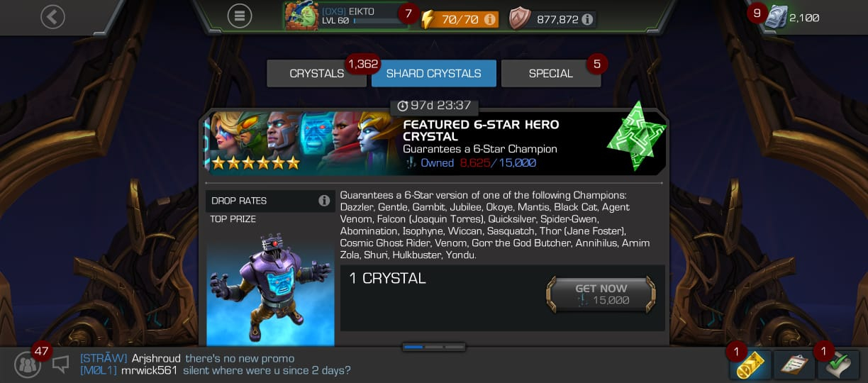Open the units store showing 2,100

pyautogui.click(x=793, y=17)
